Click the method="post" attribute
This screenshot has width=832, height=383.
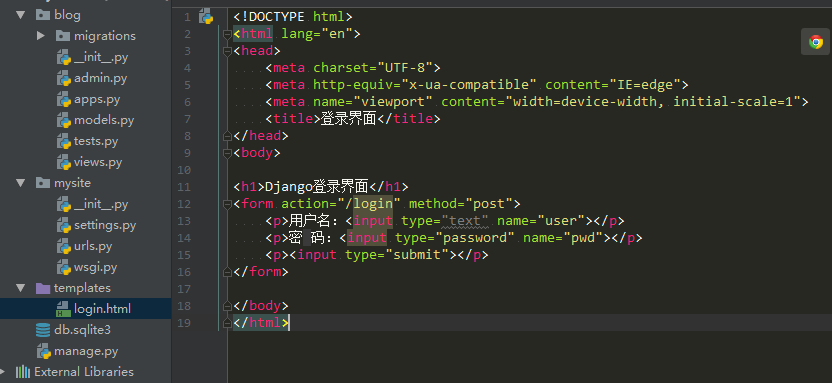(x=461, y=204)
